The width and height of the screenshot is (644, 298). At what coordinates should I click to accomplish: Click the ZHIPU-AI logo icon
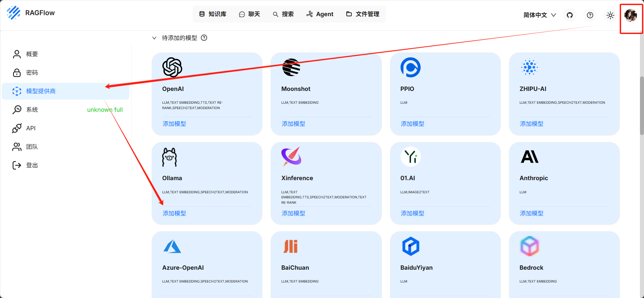529,67
